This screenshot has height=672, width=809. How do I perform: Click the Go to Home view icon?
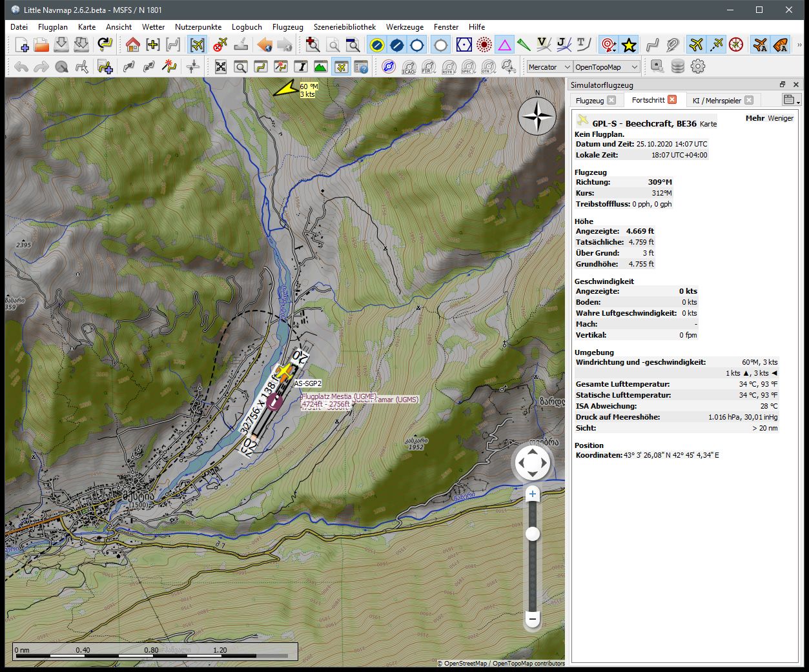click(x=133, y=45)
